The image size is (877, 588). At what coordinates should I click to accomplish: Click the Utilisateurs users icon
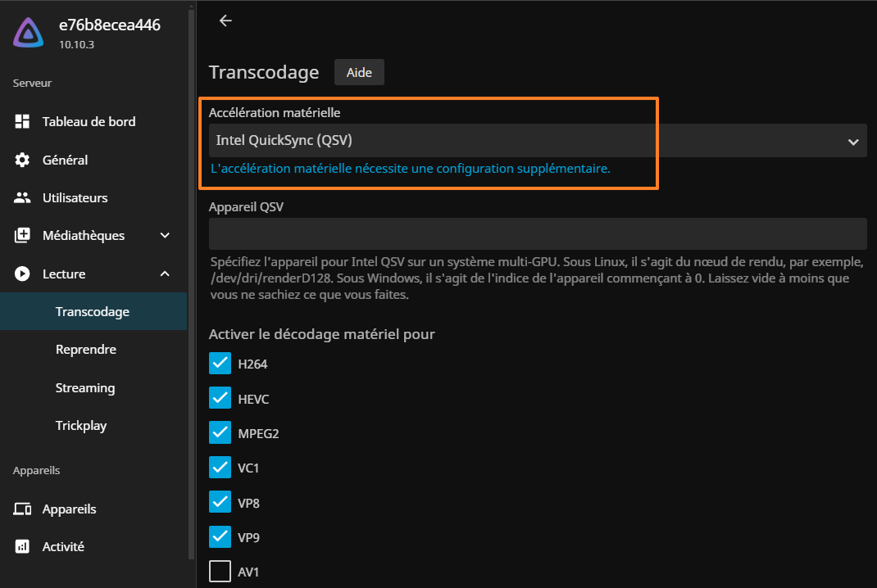[23, 197]
